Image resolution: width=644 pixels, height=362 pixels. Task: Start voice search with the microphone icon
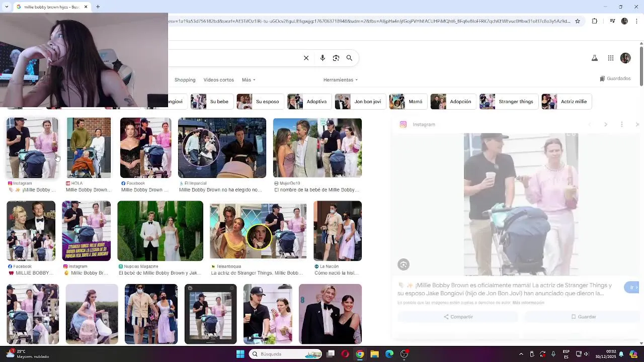pos(323,58)
